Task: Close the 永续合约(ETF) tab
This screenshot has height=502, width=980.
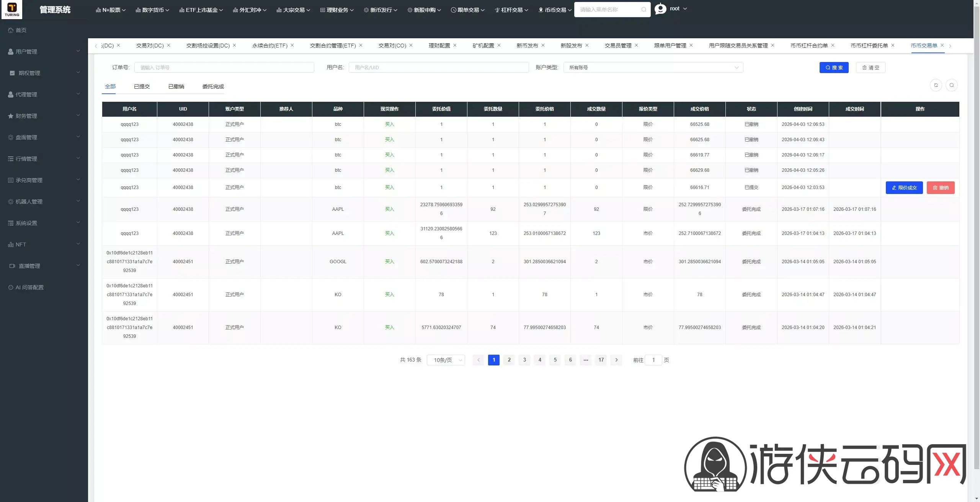Action: (x=292, y=45)
